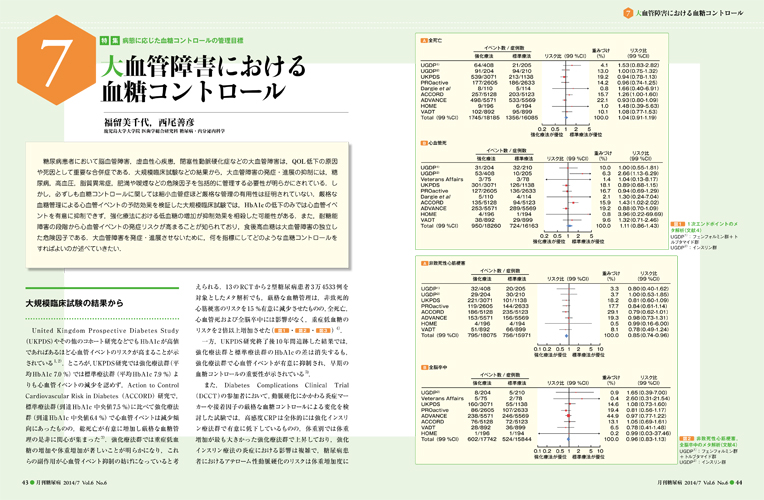Screen dimensions: 764x500
Task: Click the risk ratio 1.43(1.02-2.02)
Action: 638,202
